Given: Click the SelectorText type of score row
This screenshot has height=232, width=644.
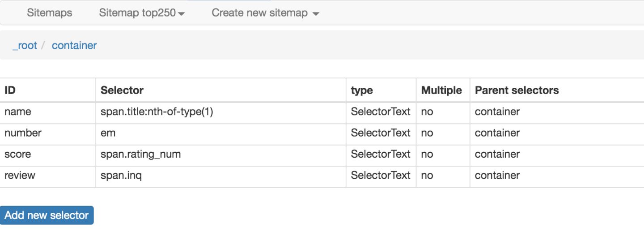Looking at the screenshot, I should 380,154.
